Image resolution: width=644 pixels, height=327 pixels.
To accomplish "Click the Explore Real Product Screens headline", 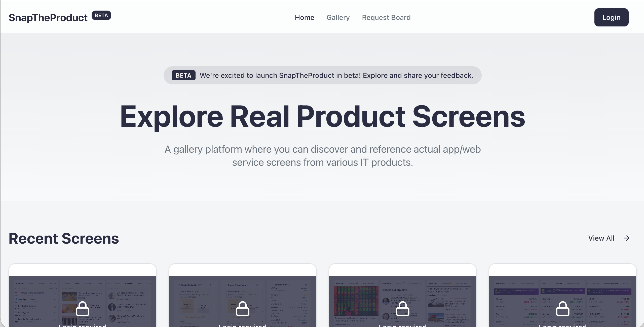I will click(322, 116).
